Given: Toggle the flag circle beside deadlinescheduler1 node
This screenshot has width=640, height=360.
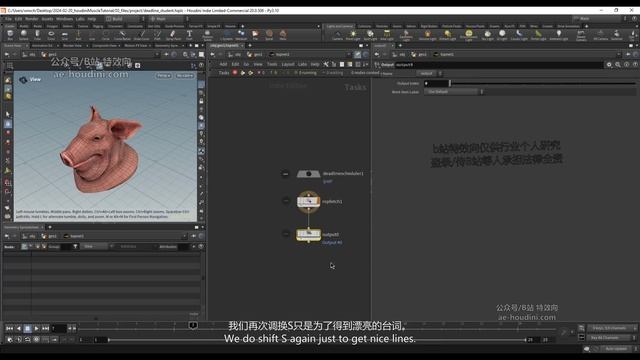Looking at the screenshot, I should click(x=285, y=174).
